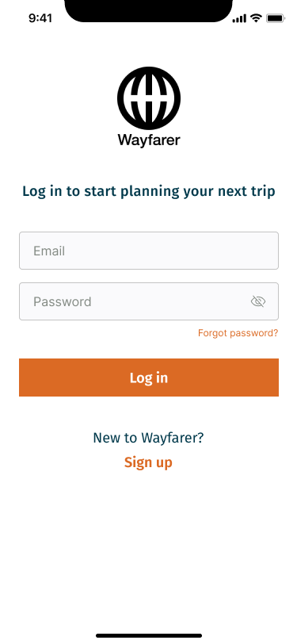Tap the login heading about planning trip
This screenshot has height=644, width=297.
pos(149,191)
